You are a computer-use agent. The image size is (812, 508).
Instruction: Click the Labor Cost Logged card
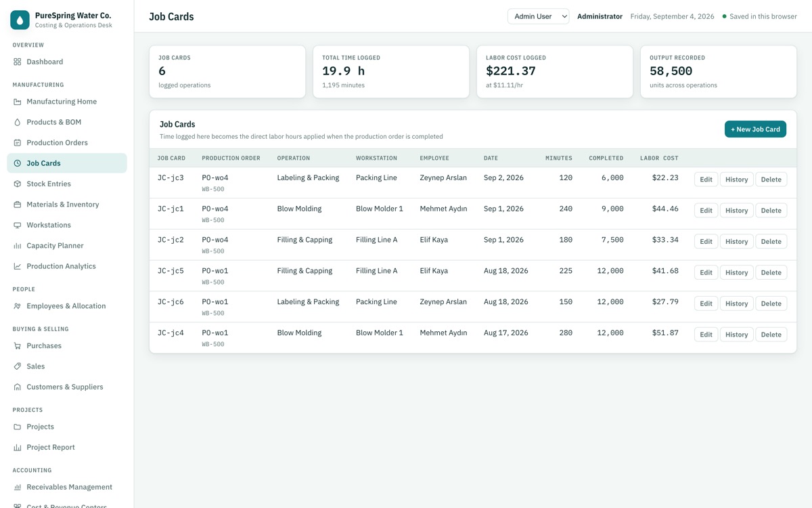pyautogui.click(x=555, y=72)
